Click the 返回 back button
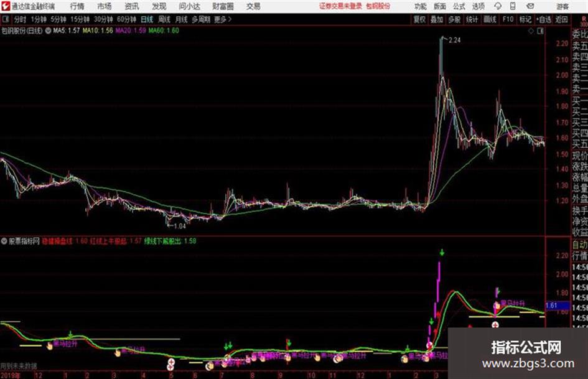This screenshot has width=588, height=379. pyautogui.click(x=561, y=19)
